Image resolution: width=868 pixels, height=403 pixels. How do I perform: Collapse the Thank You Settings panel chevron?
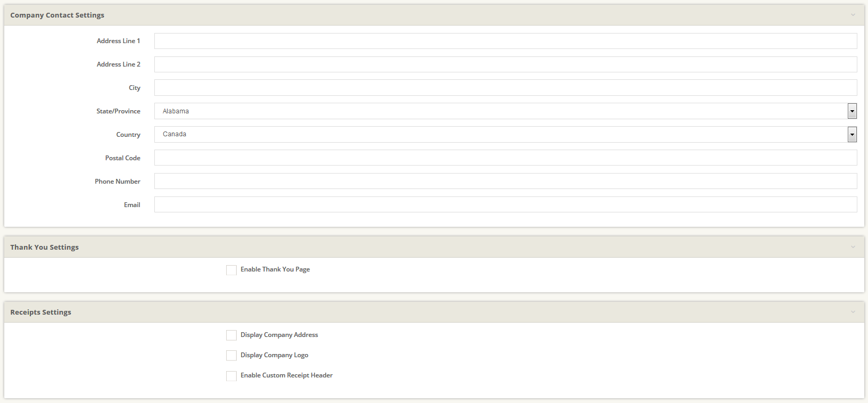(x=853, y=247)
